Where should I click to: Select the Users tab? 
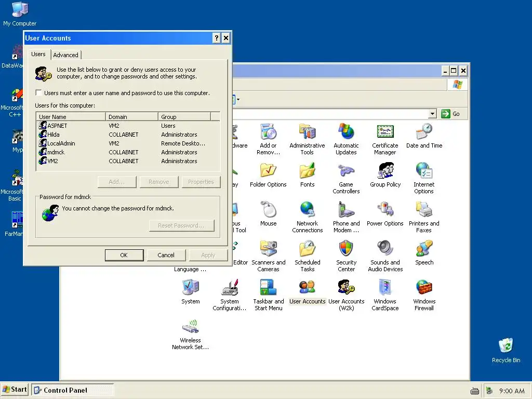click(38, 54)
